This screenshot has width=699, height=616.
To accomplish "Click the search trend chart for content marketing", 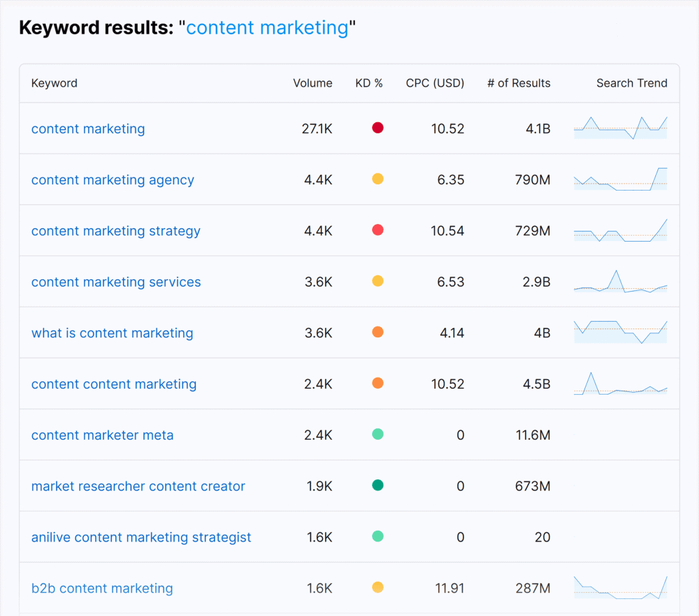I will 620,128.
